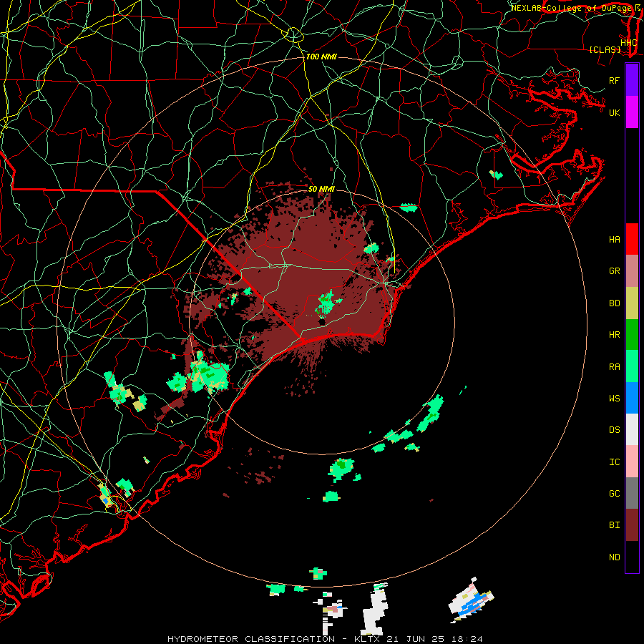The width and height of the screenshot is (644, 644).
Task: Click the "ND" legend label
Action: pyautogui.click(x=614, y=557)
